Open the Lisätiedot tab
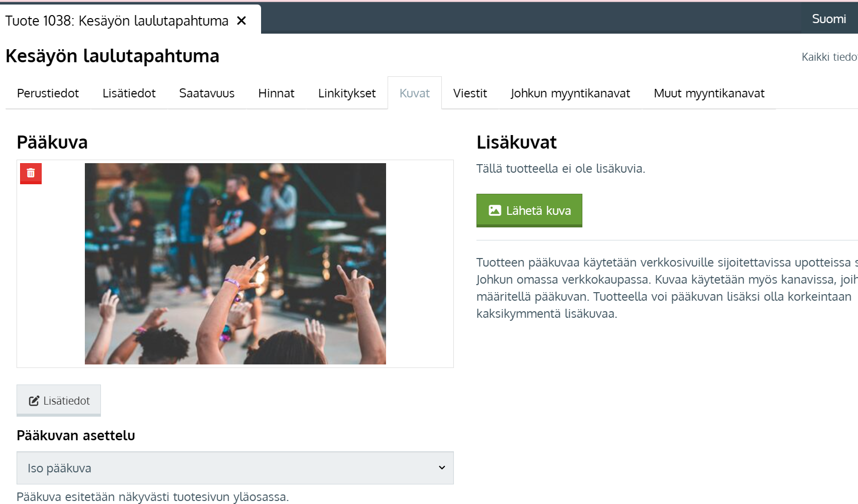The width and height of the screenshot is (858, 504). pos(129,93)
